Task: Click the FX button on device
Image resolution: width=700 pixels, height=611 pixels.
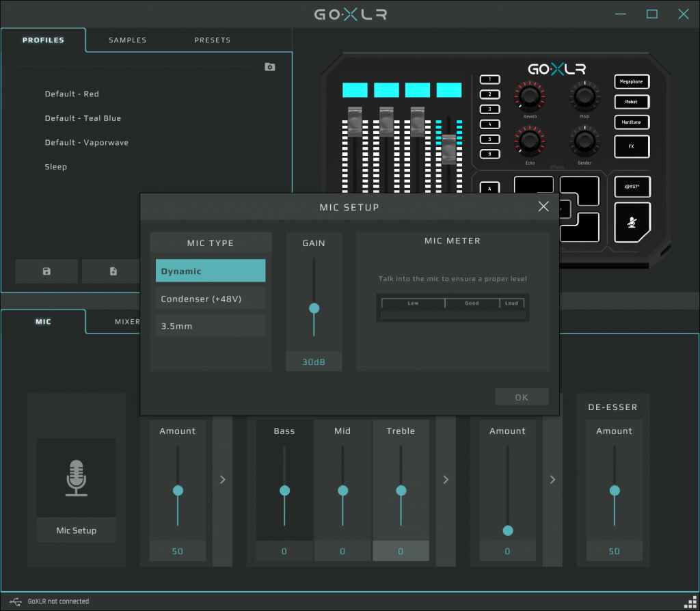Action: tap(631, 146)
